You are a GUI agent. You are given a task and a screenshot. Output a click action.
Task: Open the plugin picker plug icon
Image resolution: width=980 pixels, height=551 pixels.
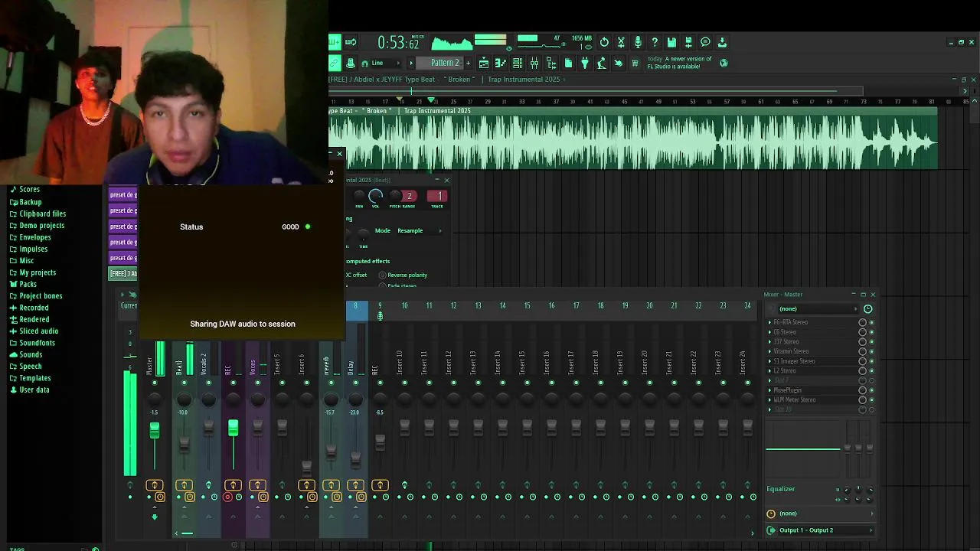(585, 63)
